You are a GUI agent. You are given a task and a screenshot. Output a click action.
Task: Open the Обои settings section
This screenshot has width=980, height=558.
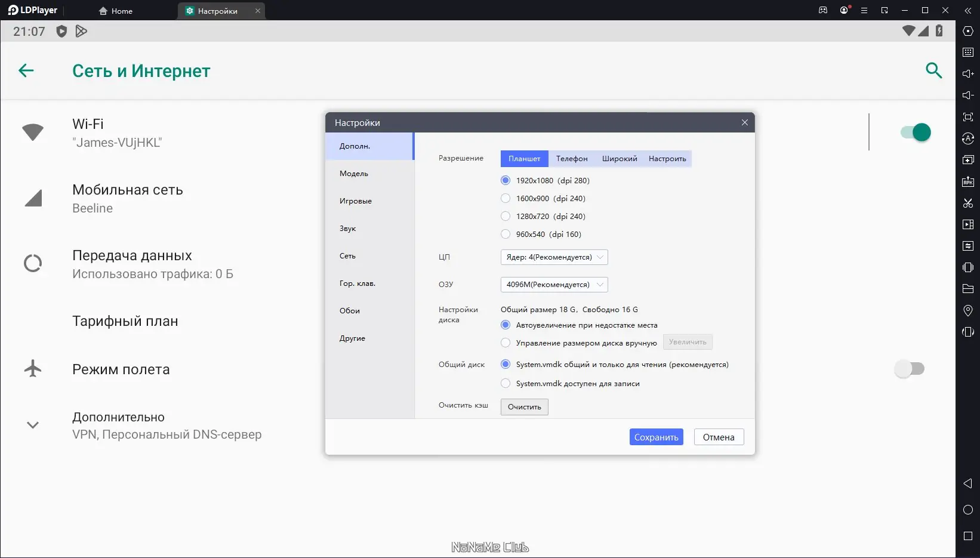click(x=369, y=311)
